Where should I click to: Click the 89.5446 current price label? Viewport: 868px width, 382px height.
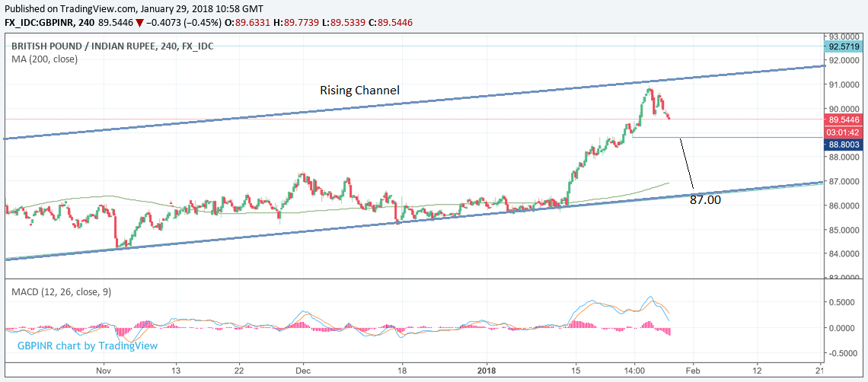click(x=845, y=119)
